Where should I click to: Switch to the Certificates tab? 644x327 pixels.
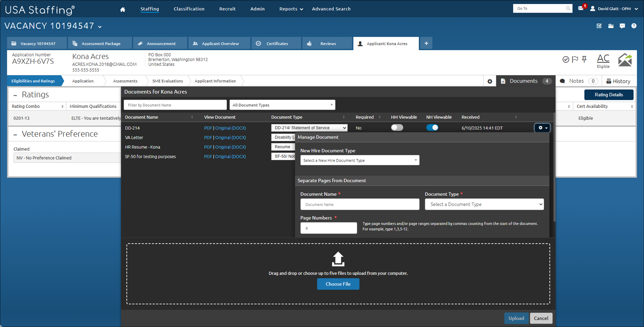[276, 43]
